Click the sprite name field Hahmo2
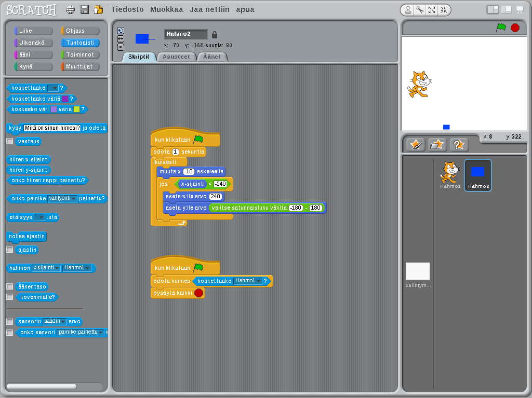The height and width of the screenshot is (398, 532). (185, 34)
